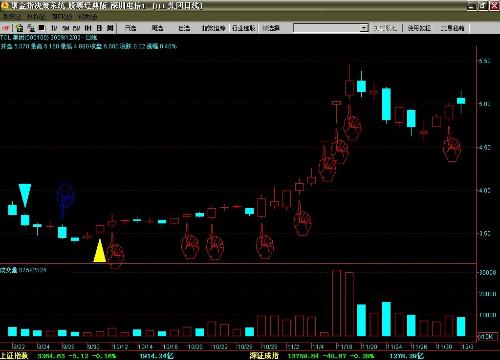
Task: Switch to the 周 weekly period icon
Action: (110, 28)
